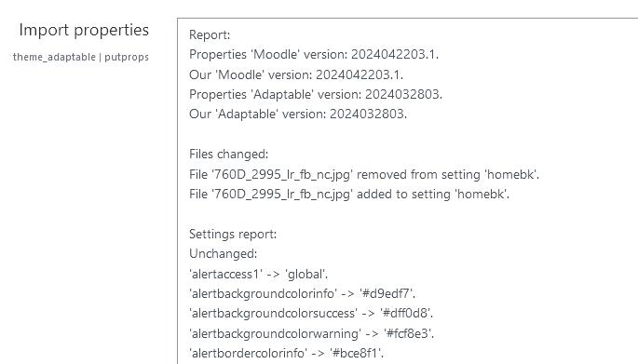The width and height of the screenshot is (638, 364).
Task: Click the 'alertbackgroundcolorinfo' #d9edf7 line
Action: [302, 293]
